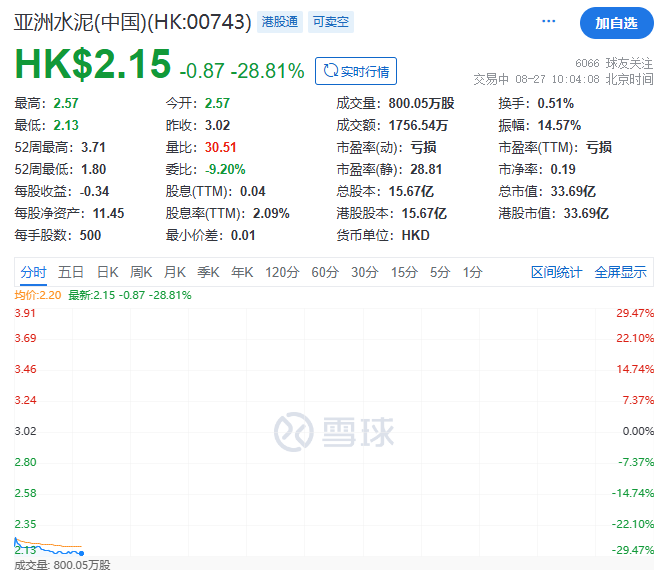Viewport: 663px width, 570px height.
Task: Choose the 15分 interval tab
Action: pyautogui.click(x=404, y=272)
